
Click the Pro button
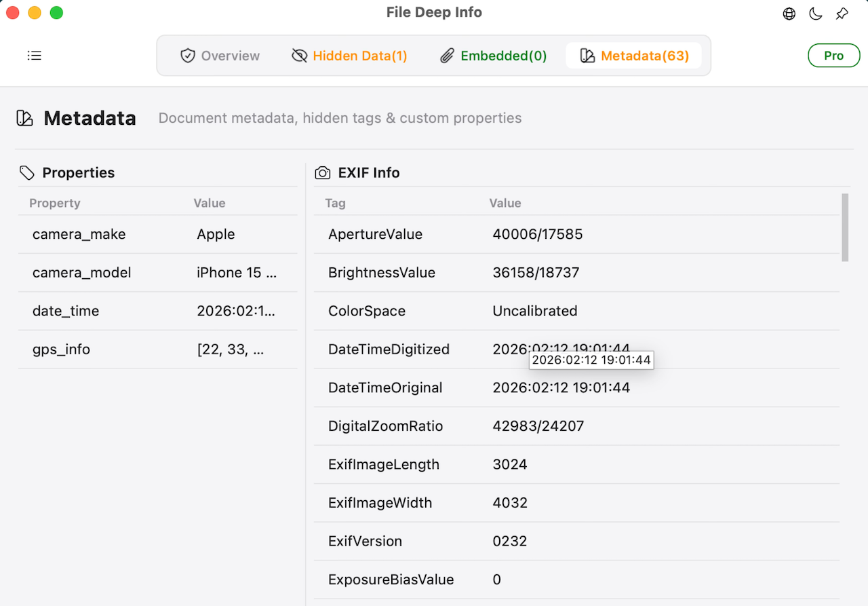tap(833, 56)
